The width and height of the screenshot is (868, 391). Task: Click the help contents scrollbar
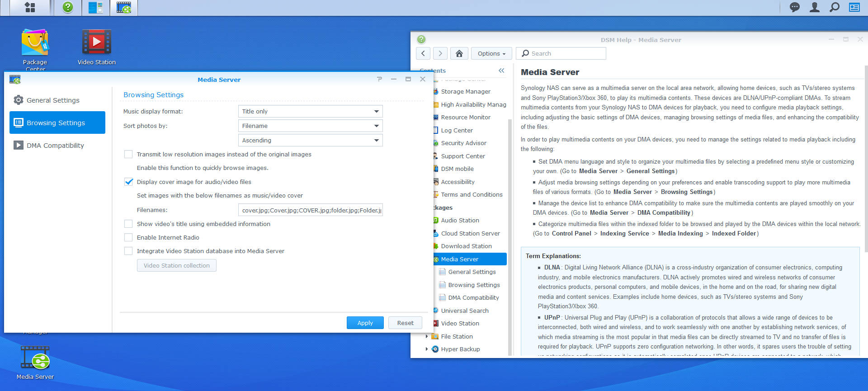(510, 237)
